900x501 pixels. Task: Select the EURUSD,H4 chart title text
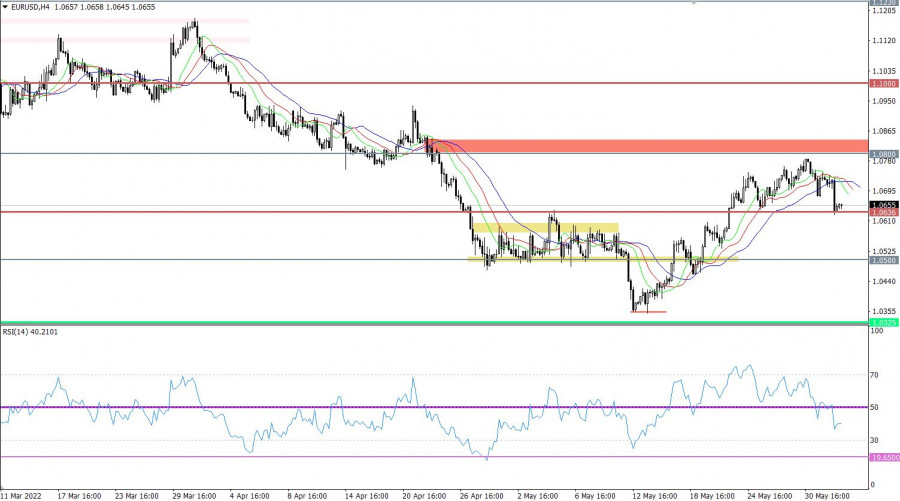pyautogui.click(x=30, y=7)
